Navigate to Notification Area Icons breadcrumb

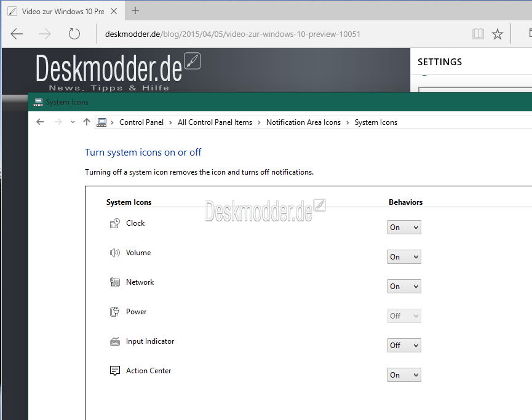coord(303,122)
